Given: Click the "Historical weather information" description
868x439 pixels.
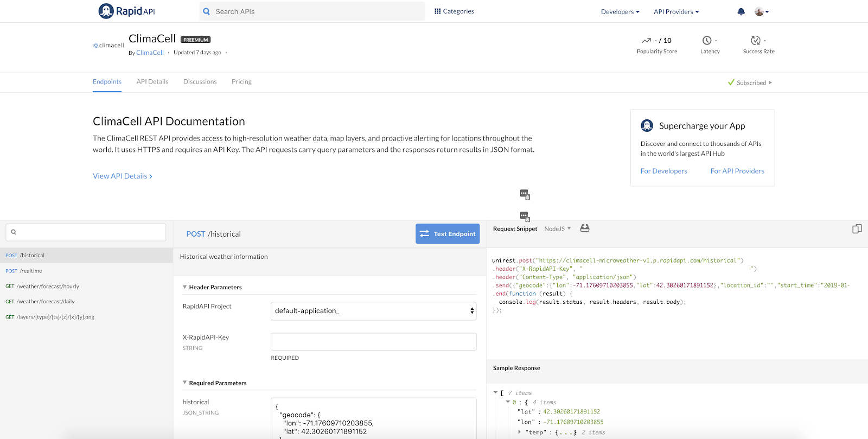Looking at the screenshot, I should (x=224, y=257).
